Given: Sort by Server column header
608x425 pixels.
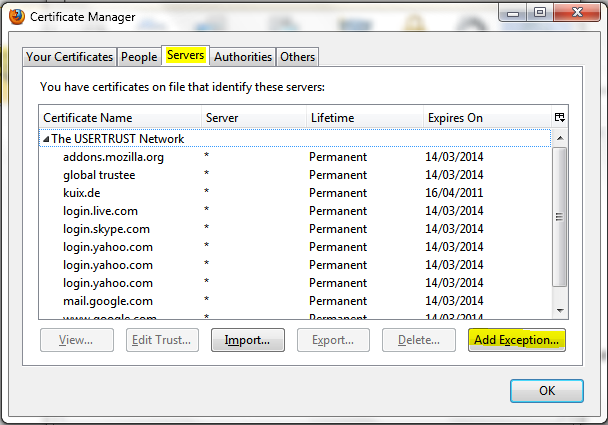Looking at the screenshot, I should point(254,117).
